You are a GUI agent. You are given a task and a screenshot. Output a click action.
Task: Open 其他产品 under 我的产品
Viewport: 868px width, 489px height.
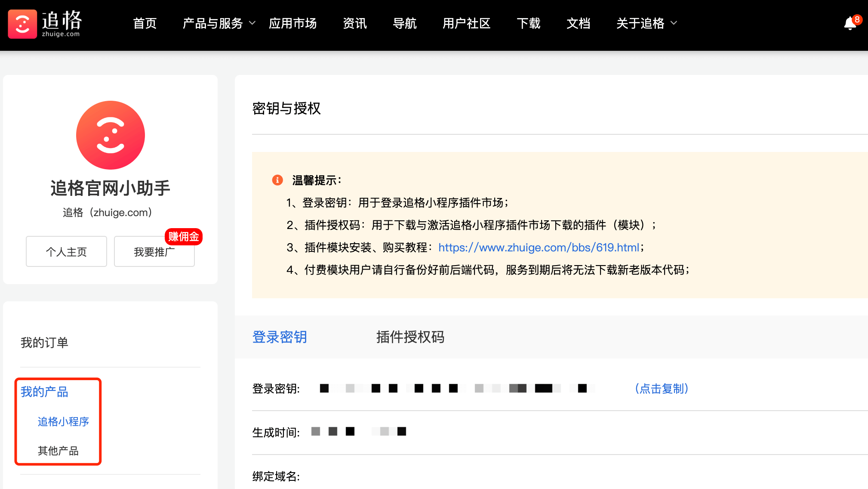coord(58,451)
